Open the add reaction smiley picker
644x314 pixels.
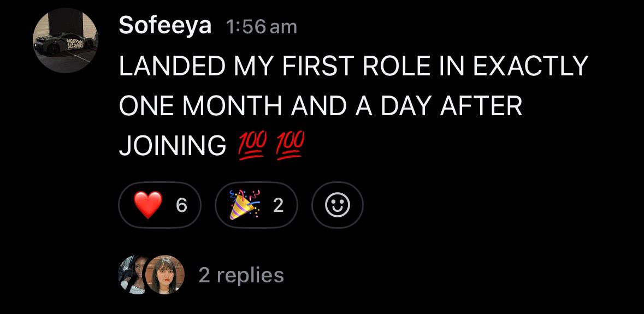tap(338, 205)
